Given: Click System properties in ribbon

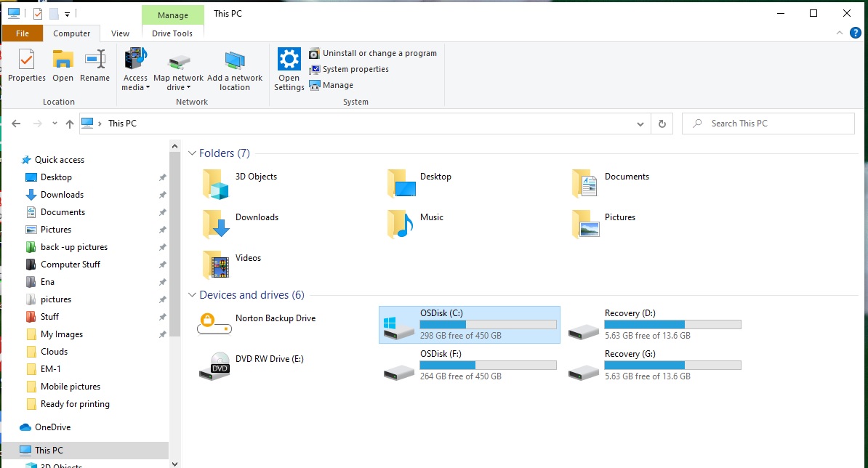Looking at the screenshot, I should [x=349, y=69].
